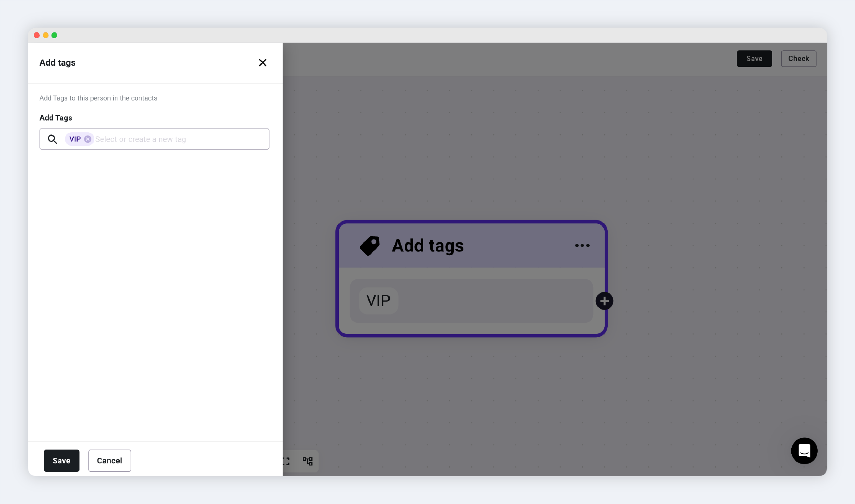The width and height of the screenshot is (855, 504).
Task: Click the auto-layout tree icon
Action: 308,461
